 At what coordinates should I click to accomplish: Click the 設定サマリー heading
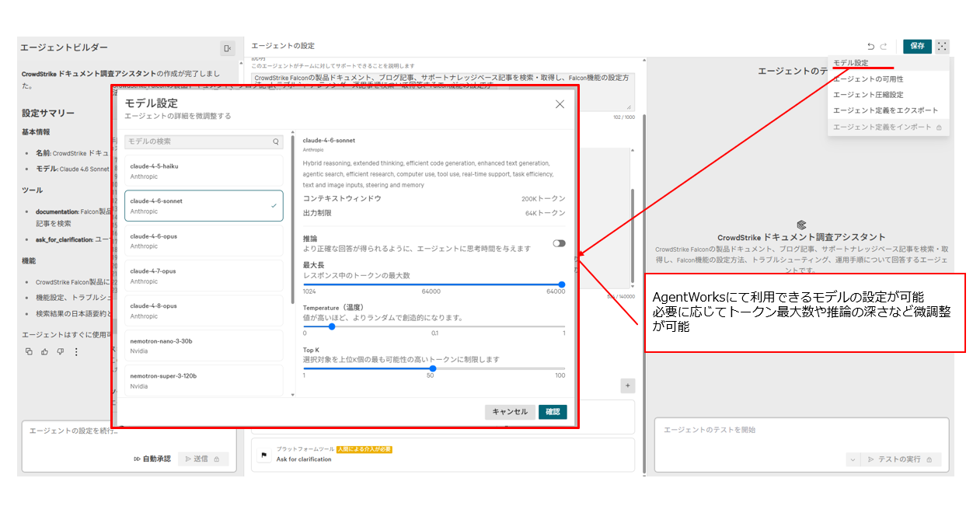pos(48,113)
